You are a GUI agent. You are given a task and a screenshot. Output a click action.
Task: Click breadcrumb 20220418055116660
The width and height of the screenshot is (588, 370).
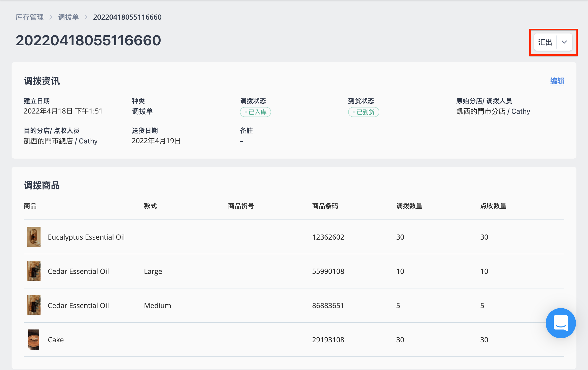(x=127, y=17)
